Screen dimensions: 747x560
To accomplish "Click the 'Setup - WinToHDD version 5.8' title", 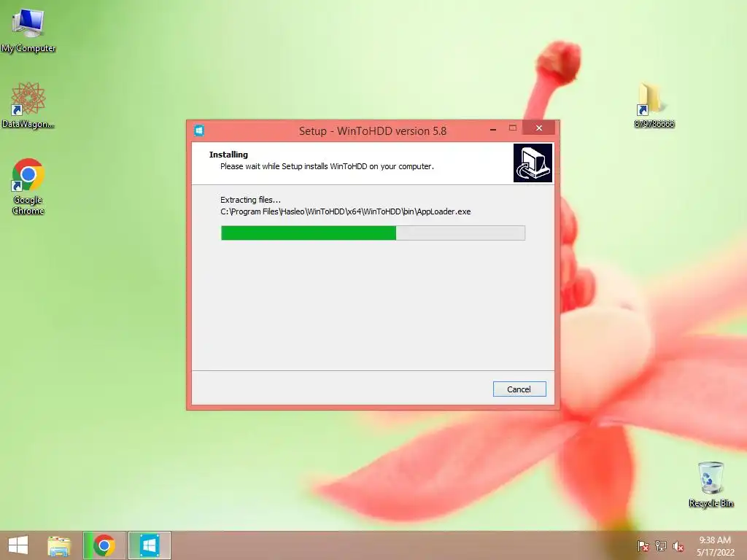I will [x=373, y=131].
